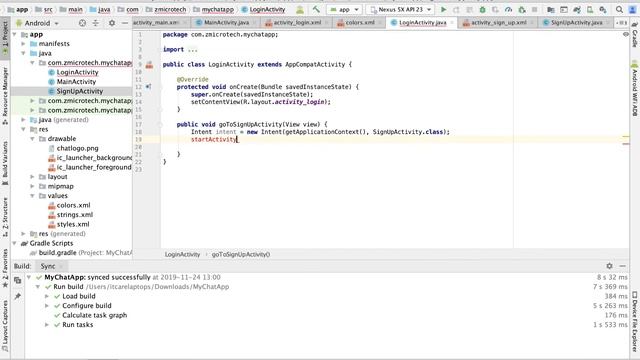This screenshot has width=640, height=360.
Task: Click the pin icon in Build panel
Action: tap(18, 296)
